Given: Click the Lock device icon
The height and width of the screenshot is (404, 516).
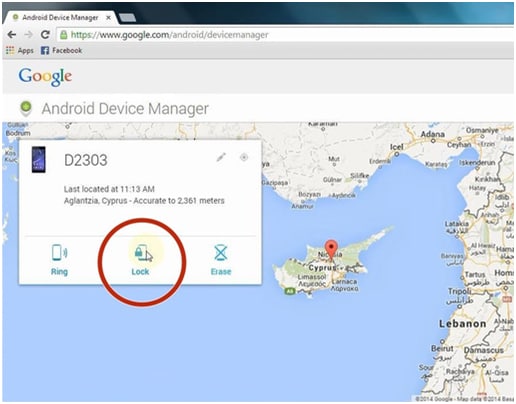Looking at the screenshot, I should coord(142,253).
